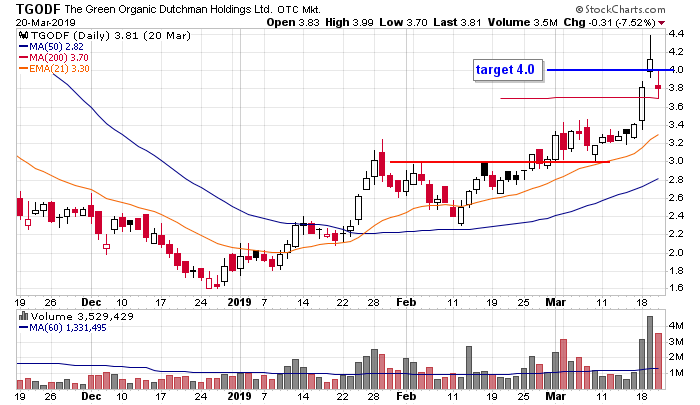This screenshot has width=700, height=405.
Task: Click the target 4.0 annotation box
Action: click(x=508, y=70)
